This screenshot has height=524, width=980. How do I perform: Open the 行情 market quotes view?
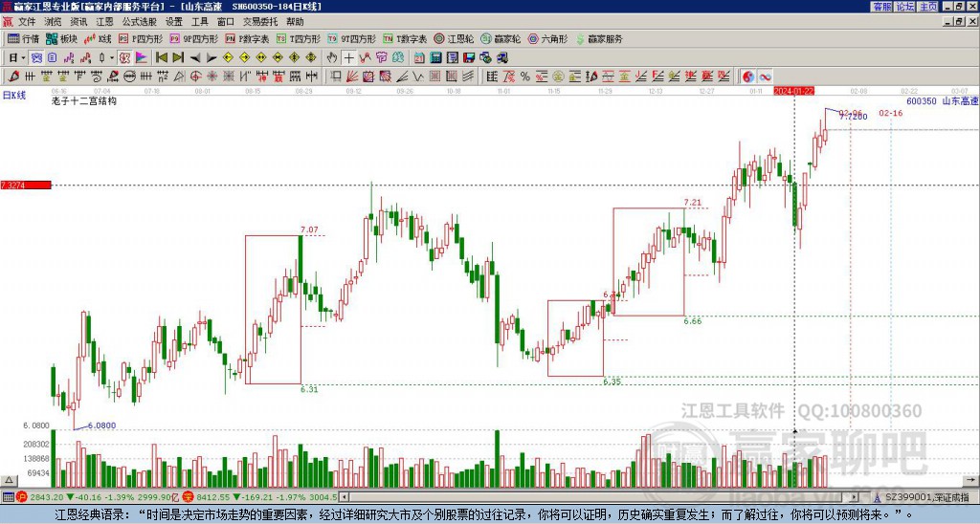23,38
